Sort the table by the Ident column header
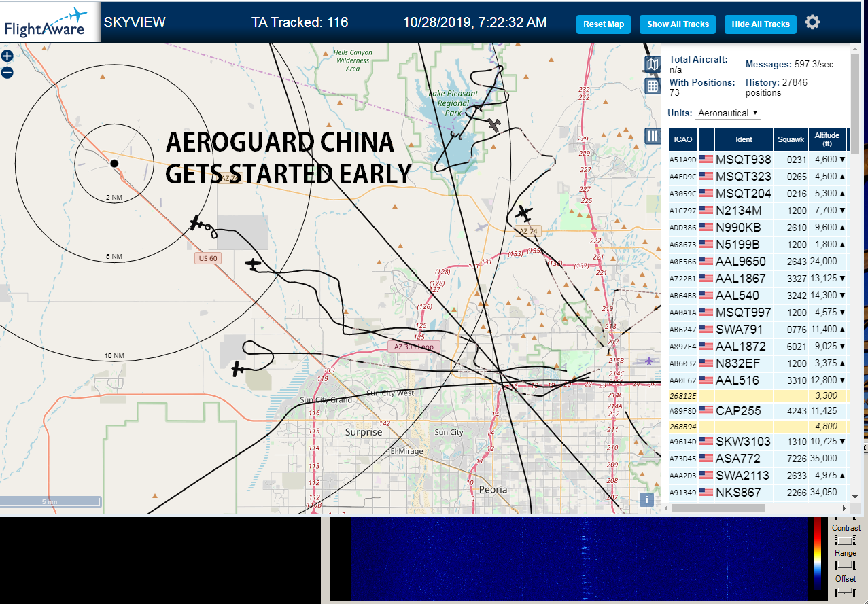868x604 pixels. (x=744, y=139)
